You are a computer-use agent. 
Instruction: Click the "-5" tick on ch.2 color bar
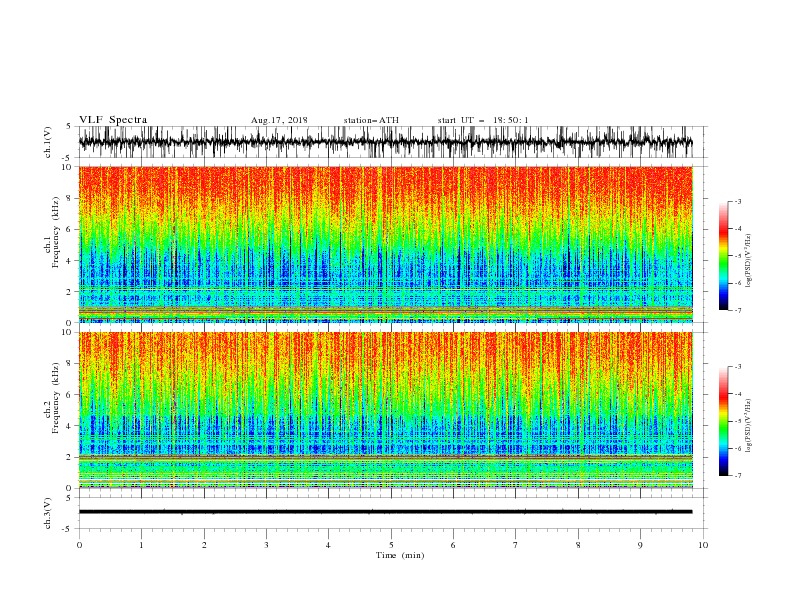coord(738,421)
